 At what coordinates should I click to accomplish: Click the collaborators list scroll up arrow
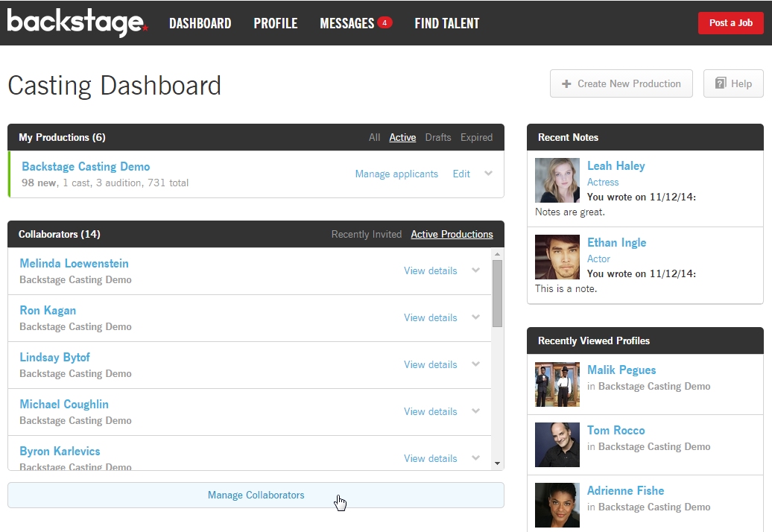pyautogui.click(x=497, y=254)
